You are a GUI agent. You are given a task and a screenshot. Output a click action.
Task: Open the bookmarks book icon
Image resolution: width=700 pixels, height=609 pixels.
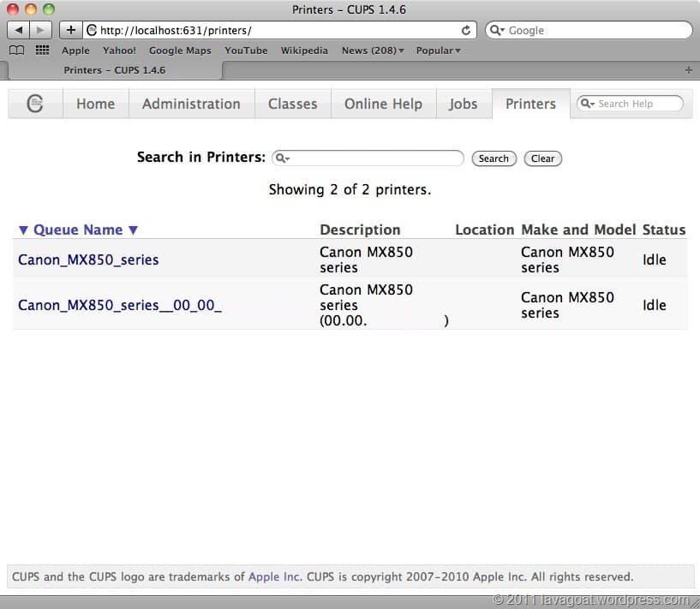pyautogui.click(x=17, y=51)
